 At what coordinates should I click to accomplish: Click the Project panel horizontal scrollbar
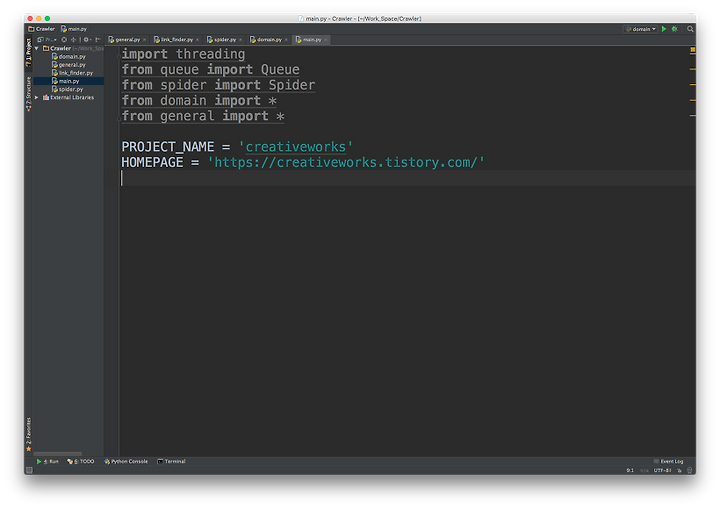click(57, 454)
